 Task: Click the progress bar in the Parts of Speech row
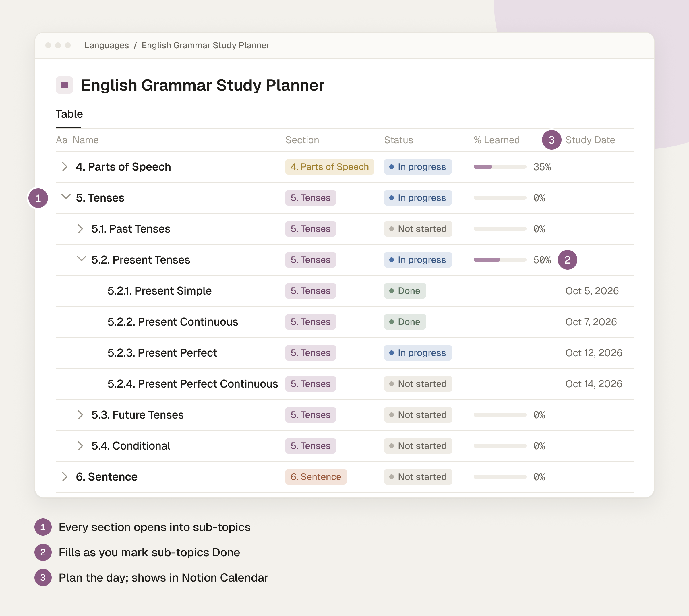click(500, 167)
